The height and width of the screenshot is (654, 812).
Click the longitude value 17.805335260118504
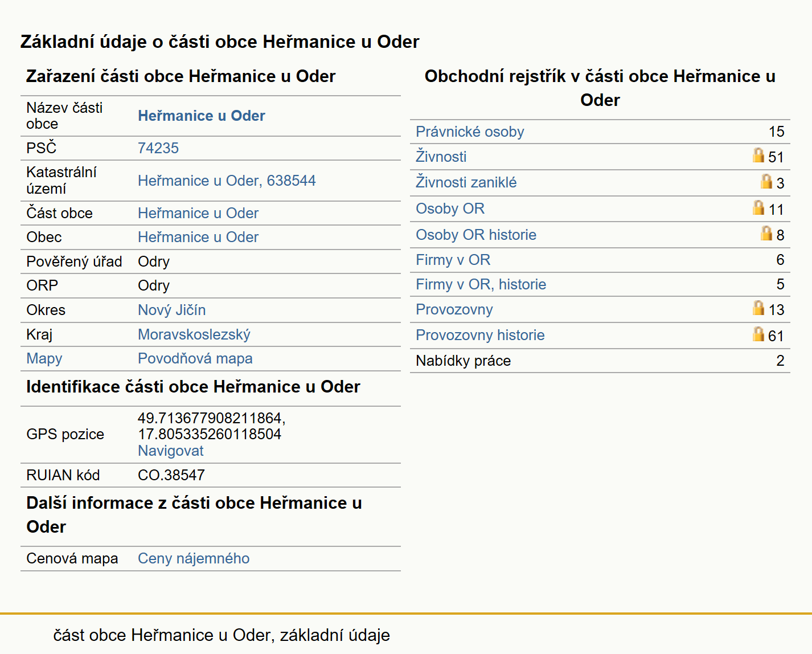210,434
